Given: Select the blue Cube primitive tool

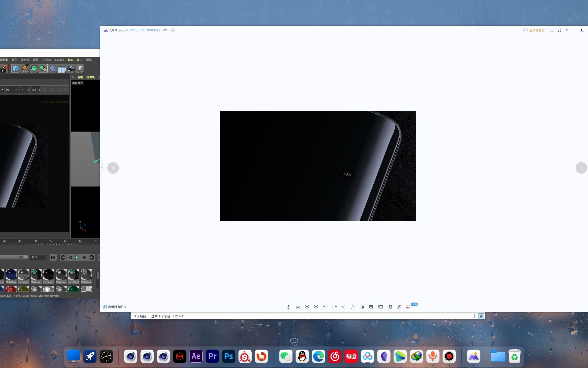Looking at the screenshot, I should 16,68.
